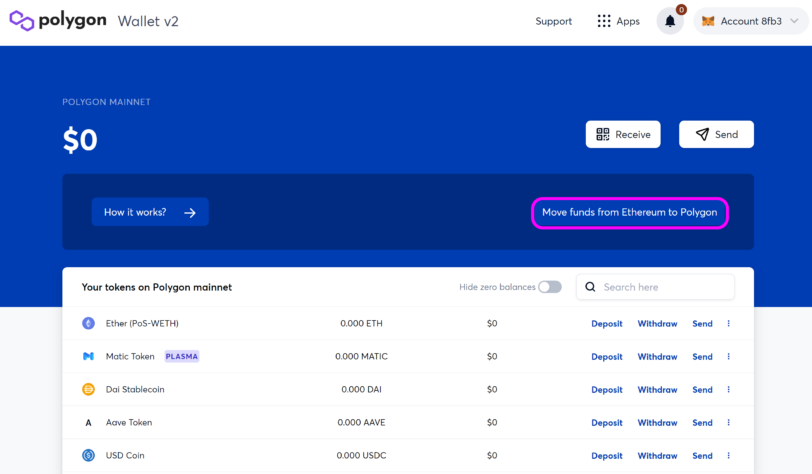This screenshot has width=812, height=474.
Task: Click the Polygon logo
Action: [x=58, y=21]
